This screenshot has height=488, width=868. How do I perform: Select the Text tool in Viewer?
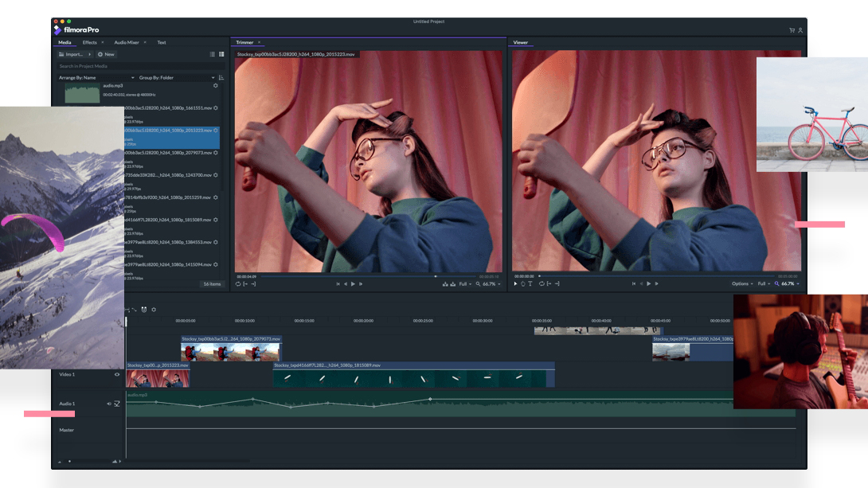click(530, 284)
